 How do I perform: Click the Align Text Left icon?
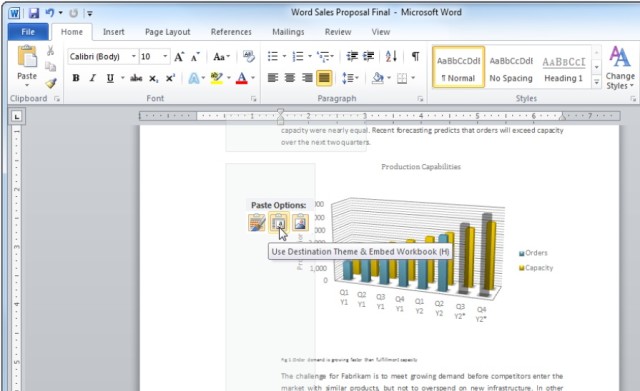(273, 78)
